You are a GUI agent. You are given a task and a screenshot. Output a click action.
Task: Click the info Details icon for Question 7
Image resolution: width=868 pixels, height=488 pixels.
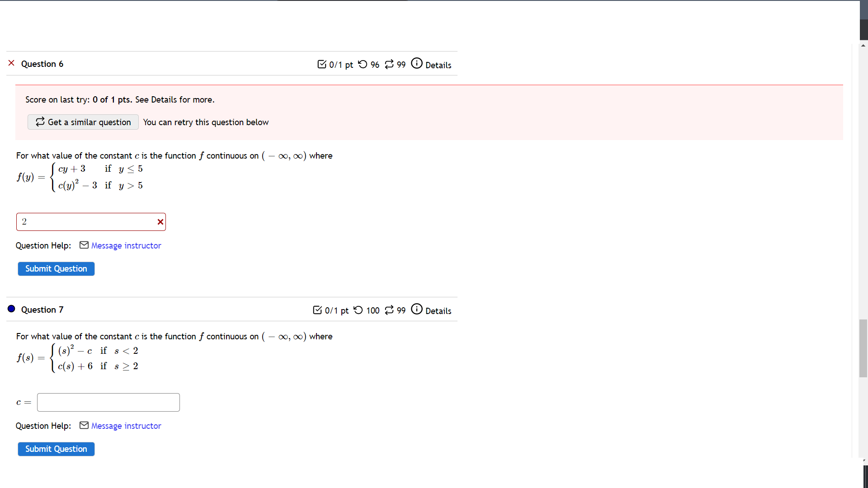[416, 310]
